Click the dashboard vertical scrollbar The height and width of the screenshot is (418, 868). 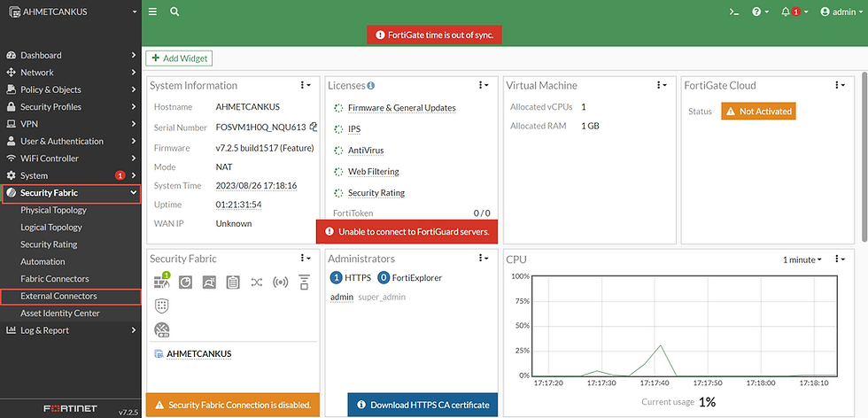click(864, 157)
